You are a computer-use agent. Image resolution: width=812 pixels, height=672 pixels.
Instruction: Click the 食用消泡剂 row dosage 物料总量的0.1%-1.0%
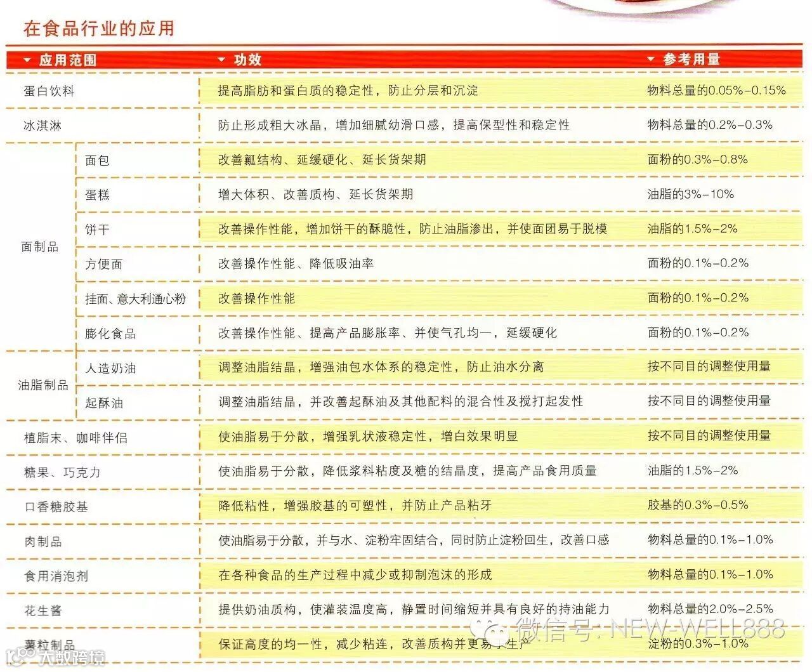coord(710,574)
